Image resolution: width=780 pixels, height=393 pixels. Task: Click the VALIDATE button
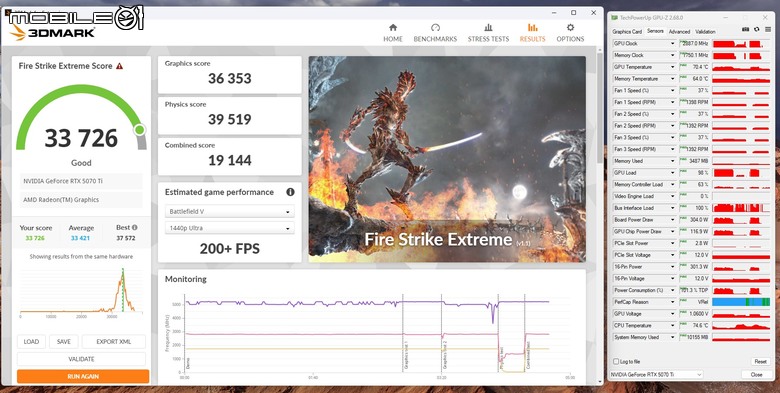tap(82, 359)
